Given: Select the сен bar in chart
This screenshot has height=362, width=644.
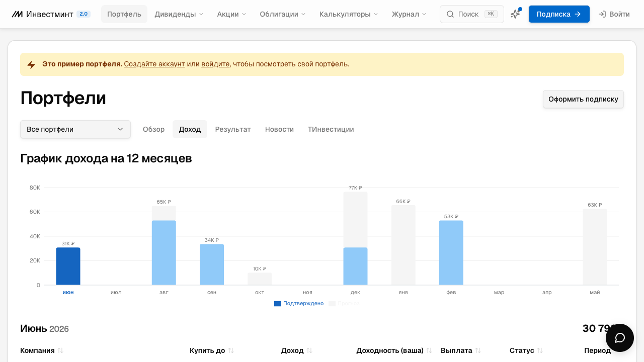Looking at the screenshot, I should 212,264.
